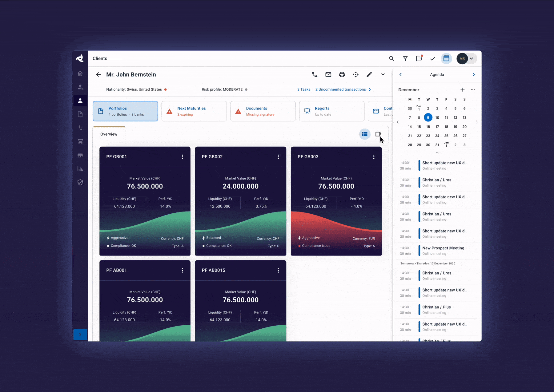554x392 pixels.
Task: Open the bar chart sidebar icon
Action: [x=80, y=169]
